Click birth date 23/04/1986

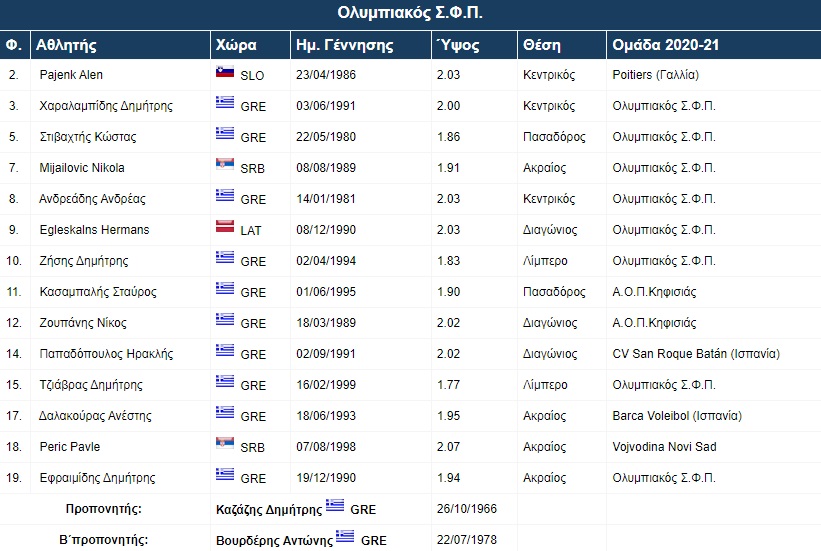pos(326,75)
